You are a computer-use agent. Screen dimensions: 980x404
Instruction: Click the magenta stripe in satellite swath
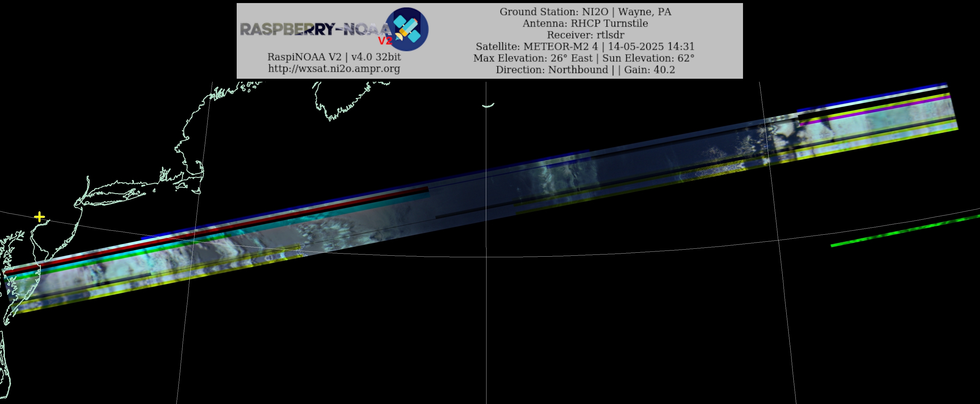tap(875, 111)
